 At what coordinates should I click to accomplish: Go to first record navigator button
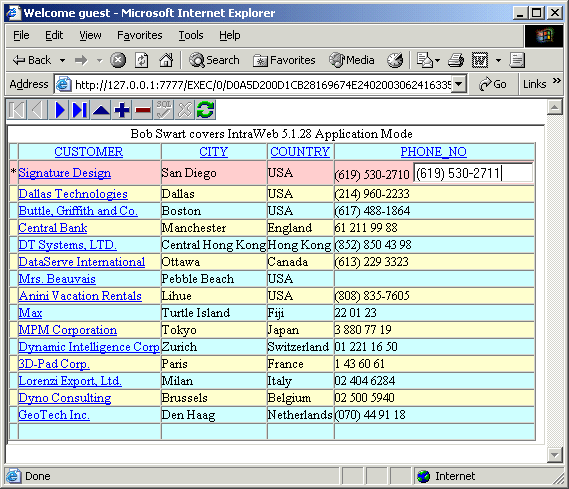click(17, 110)
